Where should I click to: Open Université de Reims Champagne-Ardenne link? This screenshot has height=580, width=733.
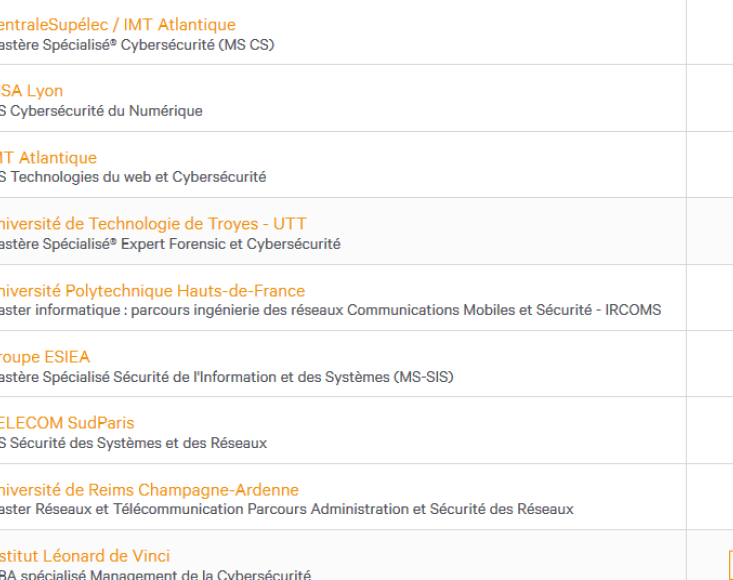click(x=149, y=490)
